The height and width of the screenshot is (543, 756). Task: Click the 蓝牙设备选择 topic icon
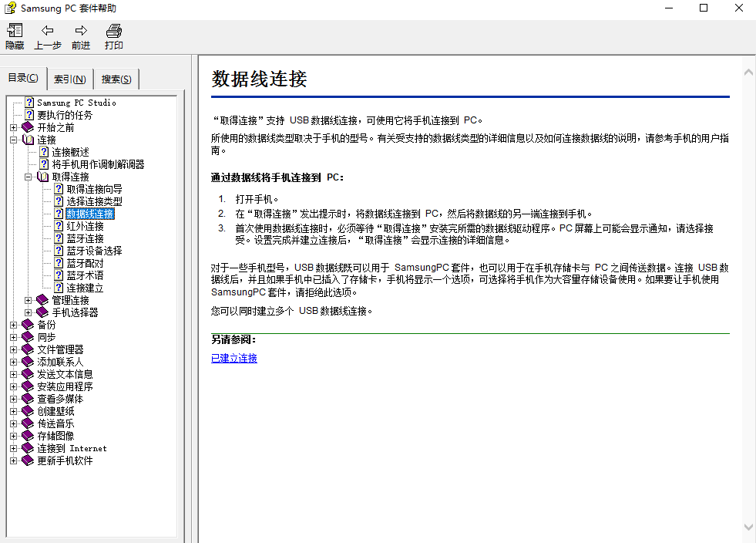(59, 251)
